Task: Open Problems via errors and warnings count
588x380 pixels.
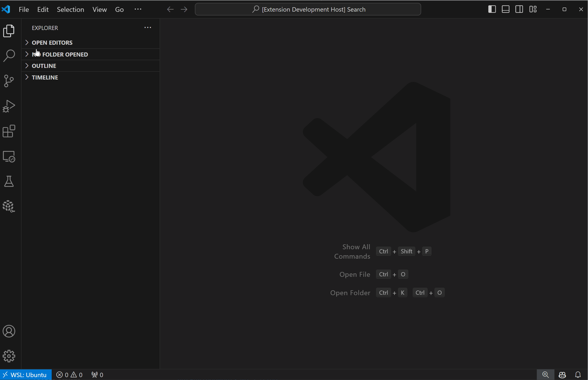Action: click(x=69, y=375)
